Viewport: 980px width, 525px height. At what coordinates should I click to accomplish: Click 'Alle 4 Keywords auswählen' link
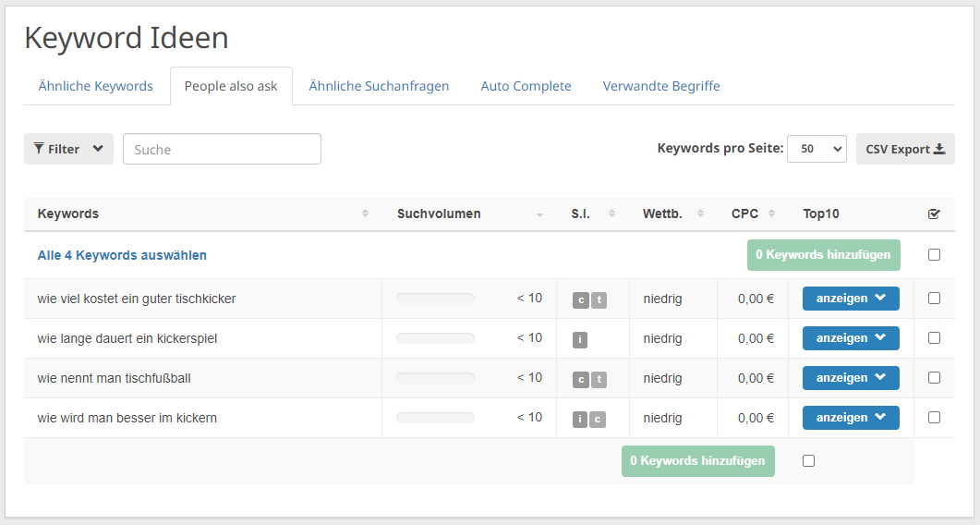(x=122, y=255)
